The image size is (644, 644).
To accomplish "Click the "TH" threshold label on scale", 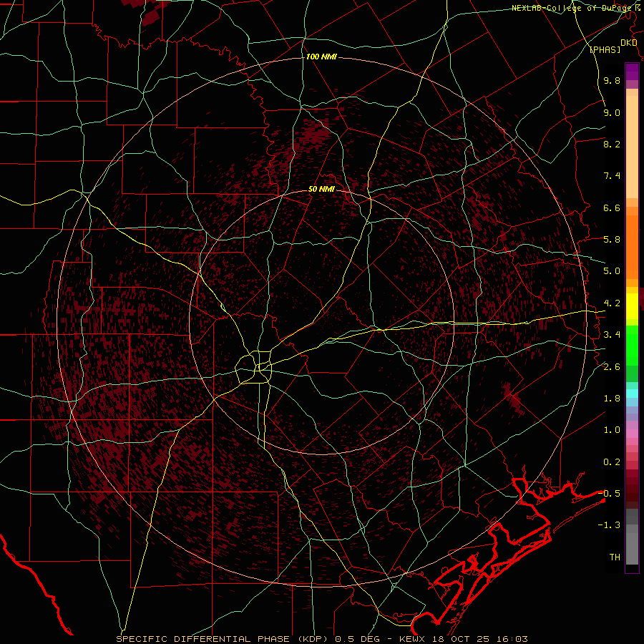I will pos(615,557).
